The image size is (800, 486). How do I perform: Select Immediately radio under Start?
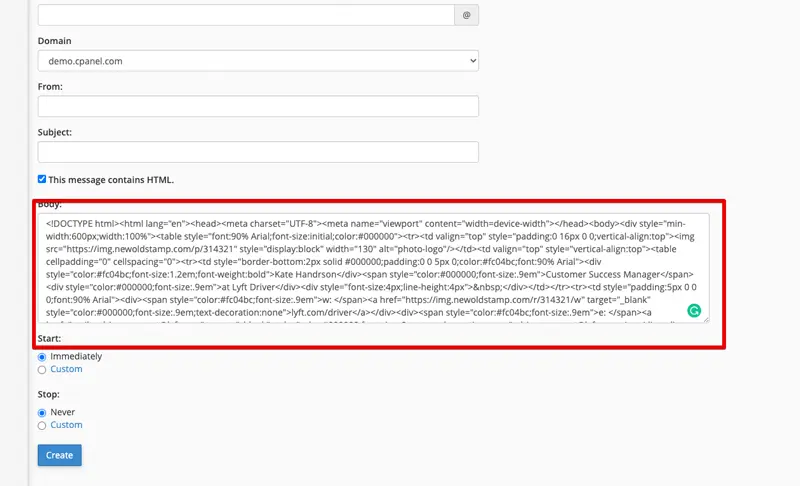coord(42,357)
